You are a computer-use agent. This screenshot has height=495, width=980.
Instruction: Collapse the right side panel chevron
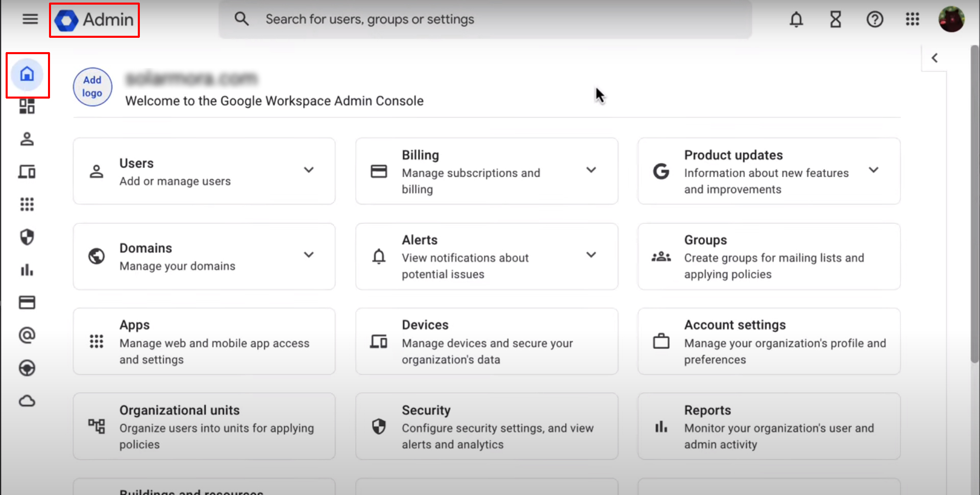tap(935, 58)
